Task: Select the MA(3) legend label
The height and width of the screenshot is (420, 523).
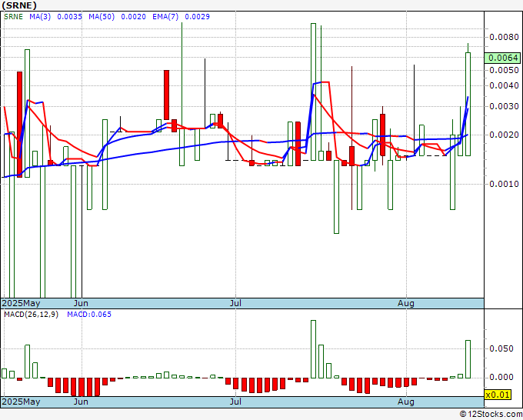Action: 40,17
